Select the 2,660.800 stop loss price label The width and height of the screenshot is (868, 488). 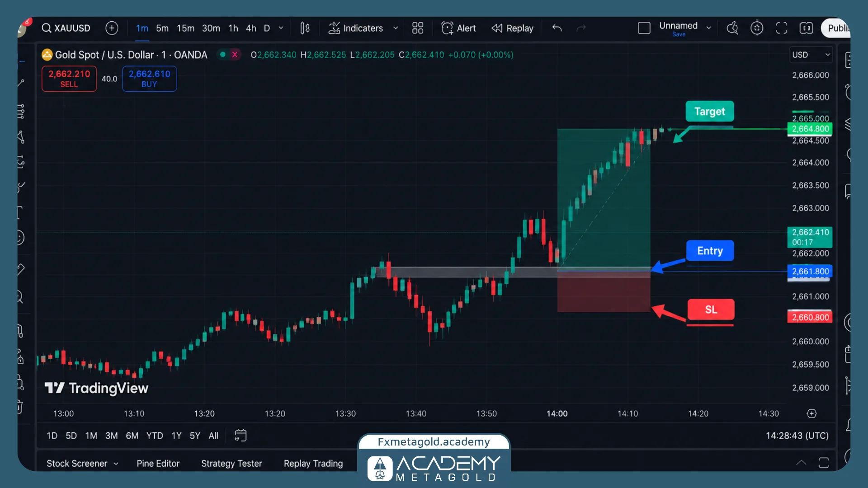tap(810, 317)
